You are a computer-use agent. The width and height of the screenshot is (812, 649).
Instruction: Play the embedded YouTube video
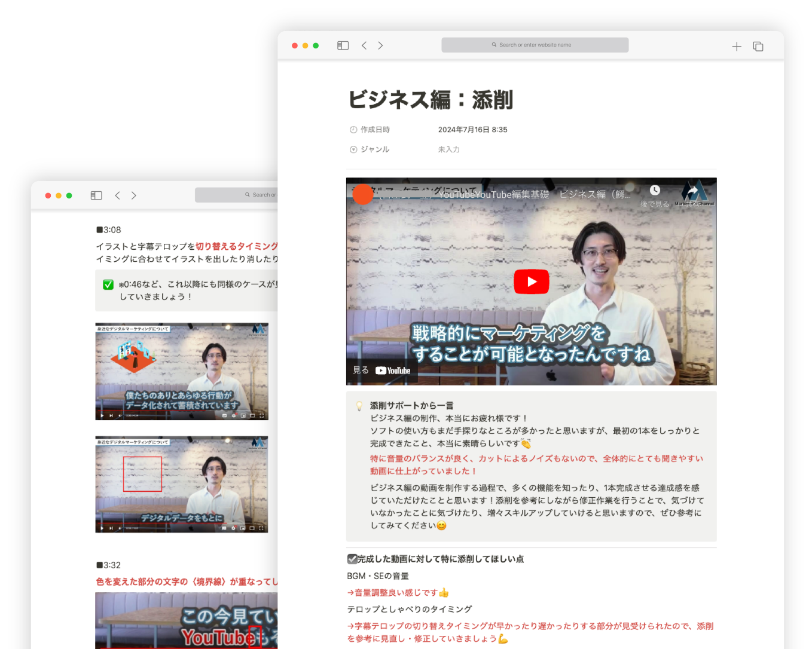point(531,282)
